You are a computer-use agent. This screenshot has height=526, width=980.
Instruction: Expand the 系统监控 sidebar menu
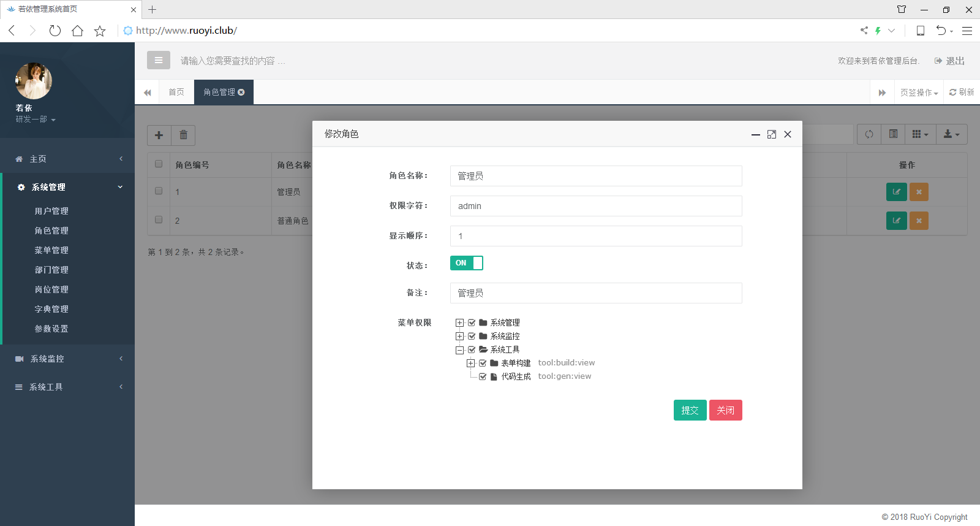pos(67,359)
